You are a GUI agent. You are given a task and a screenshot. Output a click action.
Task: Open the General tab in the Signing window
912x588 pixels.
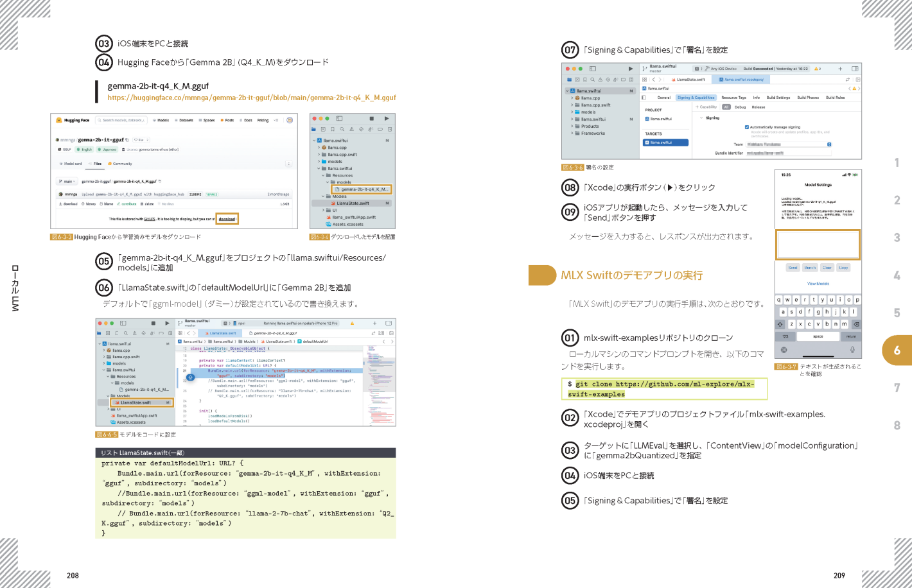pos(664,98)
